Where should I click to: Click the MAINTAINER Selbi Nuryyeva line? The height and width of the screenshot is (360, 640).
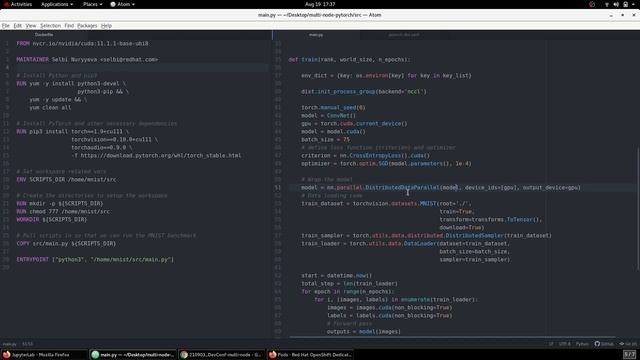pos(87,59)
